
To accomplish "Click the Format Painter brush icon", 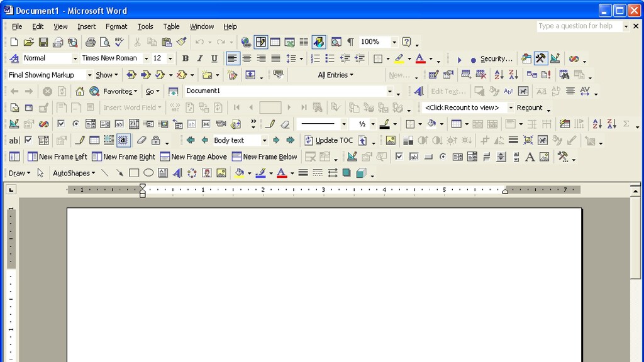I will tap(181, 42).
